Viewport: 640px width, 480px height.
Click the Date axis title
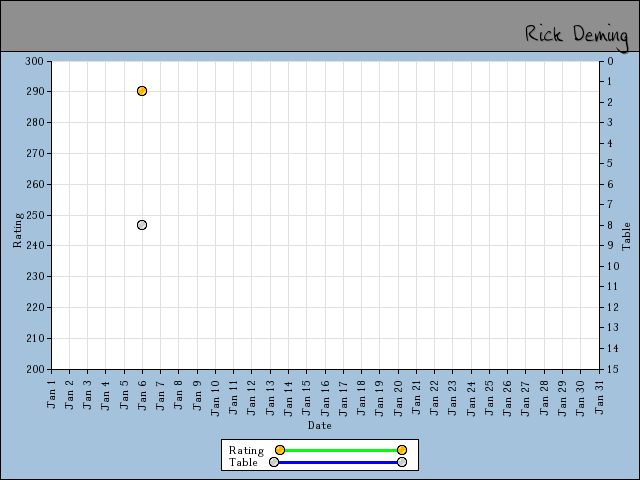coord(320,426)
